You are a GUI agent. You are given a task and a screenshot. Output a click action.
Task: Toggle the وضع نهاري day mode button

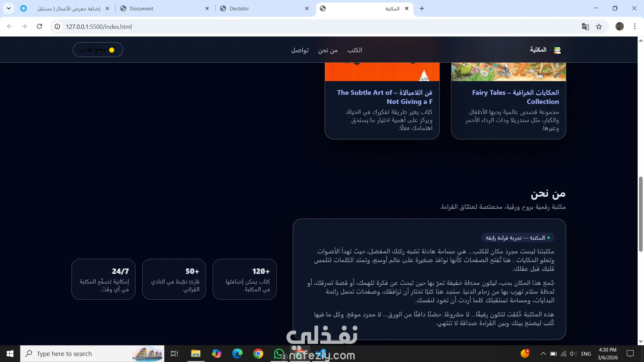(x=98, y=50)
